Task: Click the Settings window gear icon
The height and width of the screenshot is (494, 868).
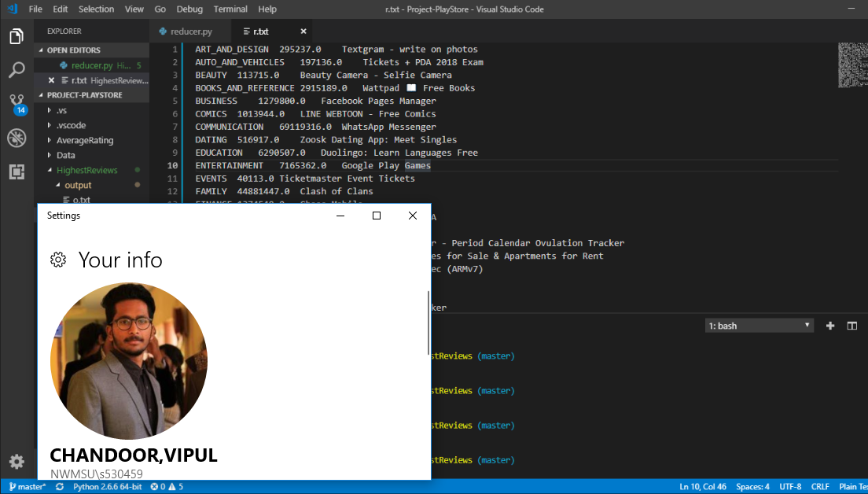Action: pyautogui.click(x=58, y=259)
